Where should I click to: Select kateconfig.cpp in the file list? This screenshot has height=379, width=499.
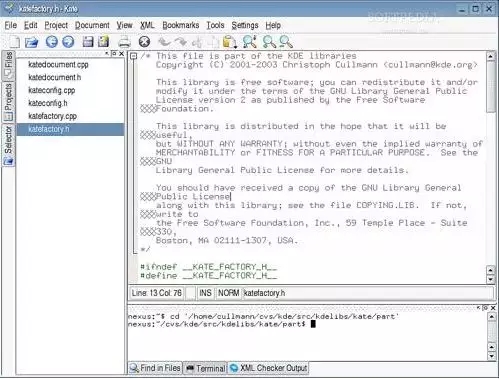[70, 90]
